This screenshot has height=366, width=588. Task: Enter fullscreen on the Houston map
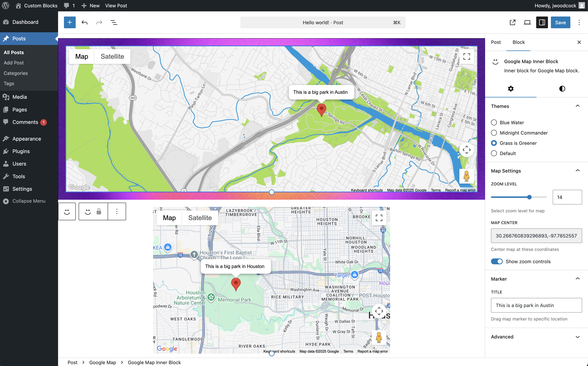coord(379,218)
